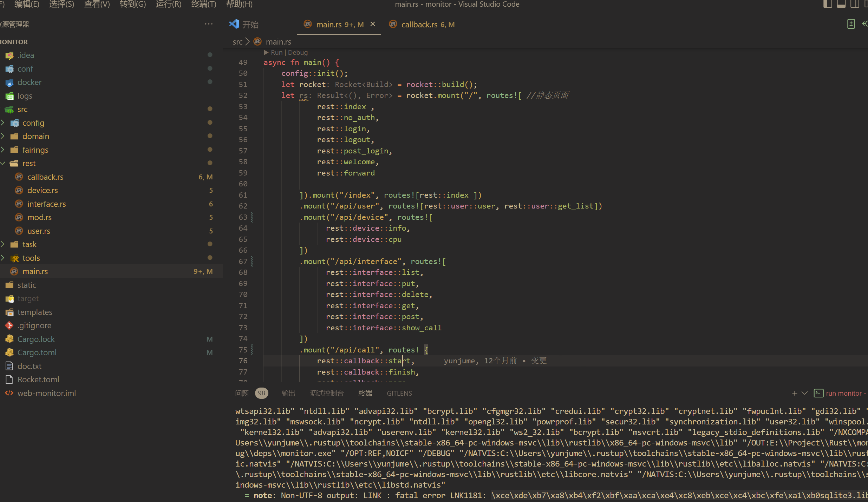This screenshot has width=868, height=502.
Task: Open the 转到(G) menu
Action: point(132,4)
